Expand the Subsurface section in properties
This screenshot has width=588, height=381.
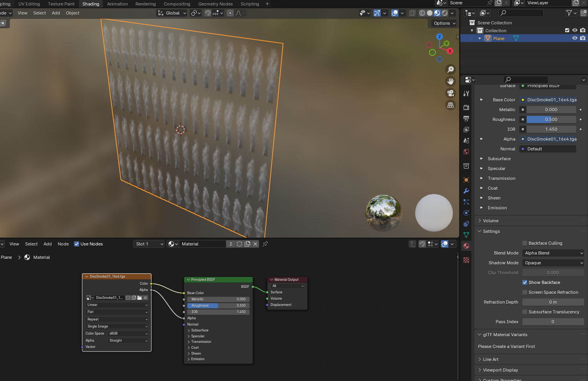click(482, 159)
